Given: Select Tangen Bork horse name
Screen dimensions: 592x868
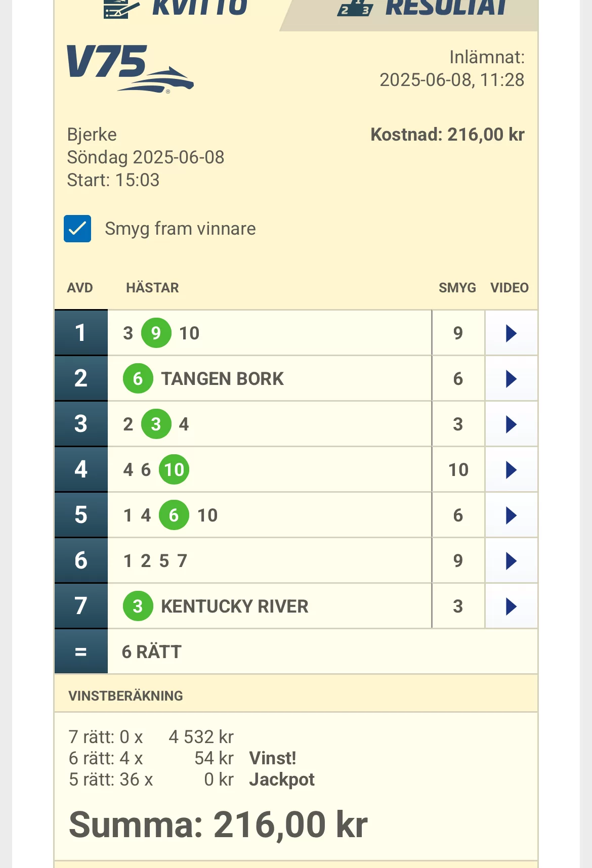Looking at the screenshot, I should tap(223, 379).
